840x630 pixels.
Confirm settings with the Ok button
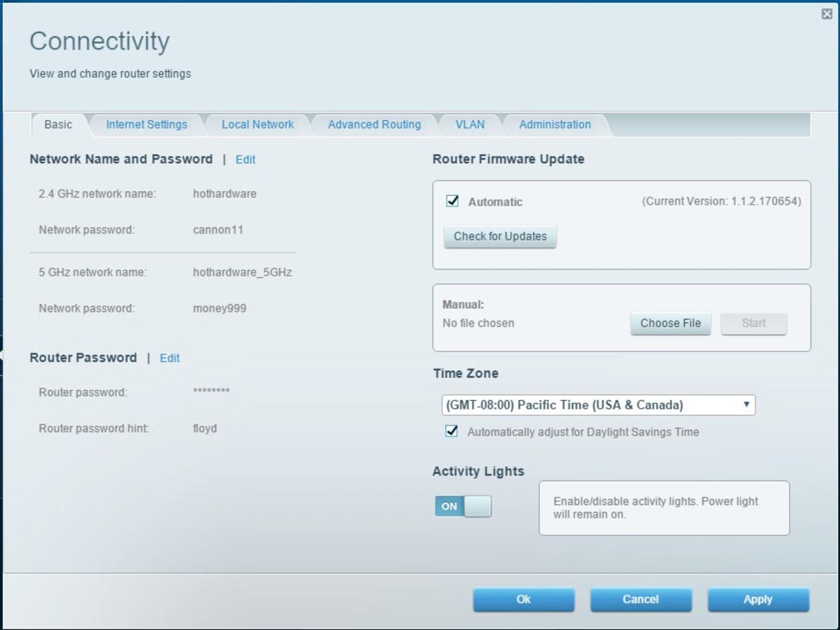(523, 599)
